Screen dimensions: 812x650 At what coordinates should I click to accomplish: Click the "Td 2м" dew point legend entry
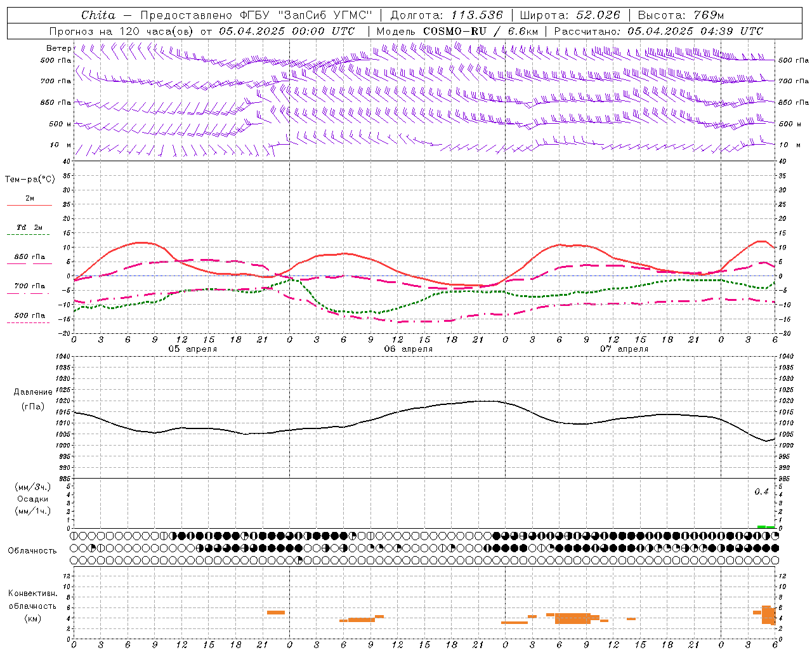pyautogui.click(x=30, y=227)
